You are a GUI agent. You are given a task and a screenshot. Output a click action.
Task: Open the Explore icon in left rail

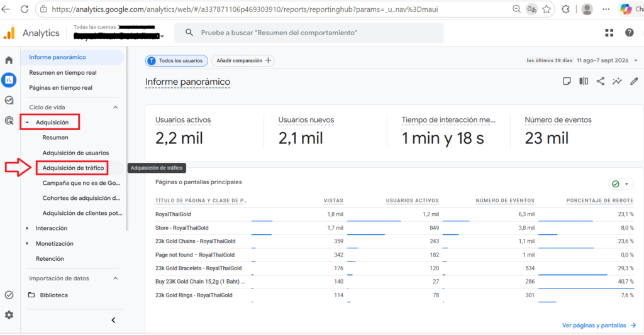click(9, 100)
